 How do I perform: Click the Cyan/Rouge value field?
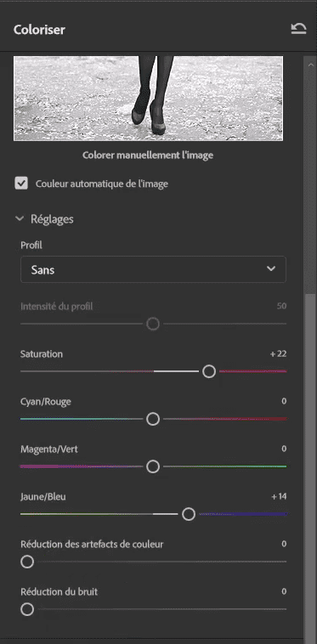(284, 401)
